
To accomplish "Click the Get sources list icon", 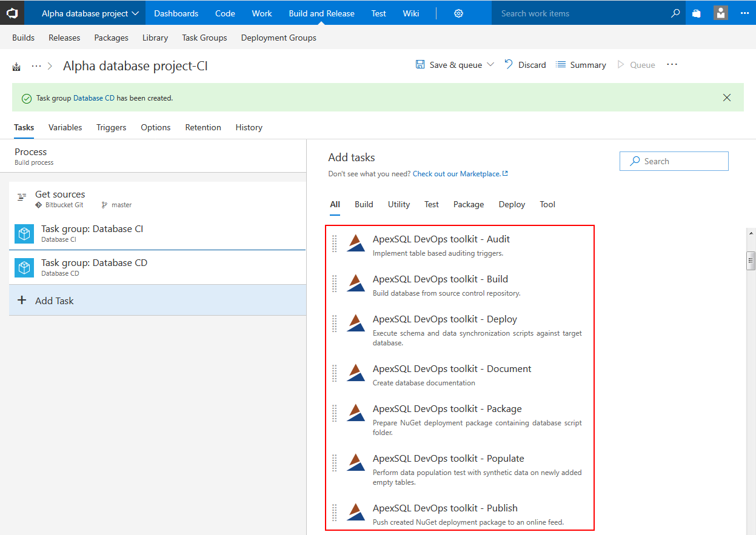I will [22, 197].
